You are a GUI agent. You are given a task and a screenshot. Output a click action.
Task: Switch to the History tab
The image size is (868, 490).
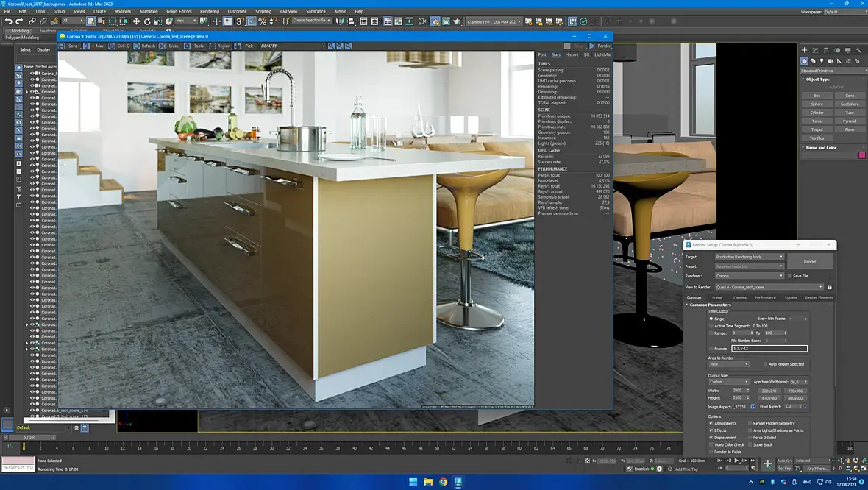pos(572,54)
